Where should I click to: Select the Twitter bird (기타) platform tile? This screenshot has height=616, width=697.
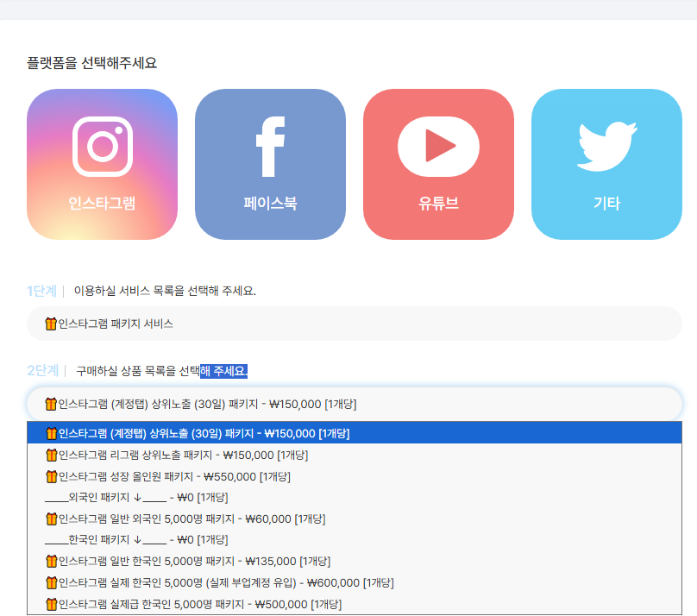click(x=606, y=164)
